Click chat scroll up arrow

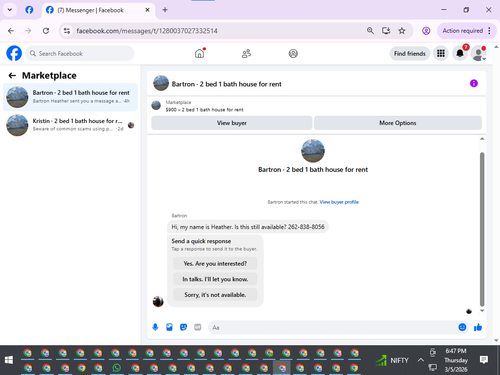(482, 139)
